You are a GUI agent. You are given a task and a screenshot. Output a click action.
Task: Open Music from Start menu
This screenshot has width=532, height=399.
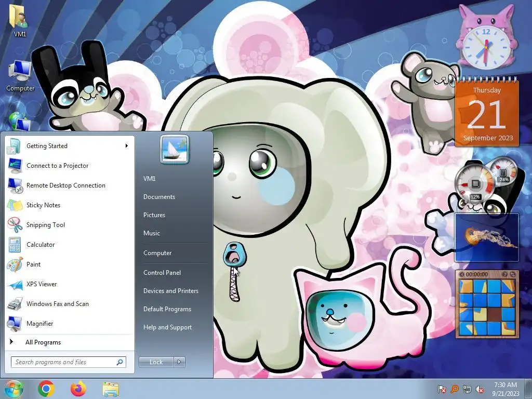151,233
